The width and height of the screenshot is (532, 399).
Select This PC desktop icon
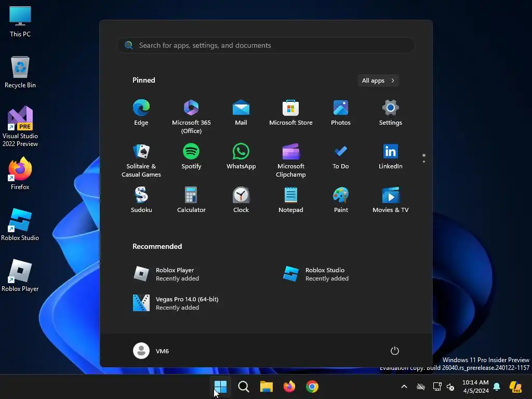tap(20, 21)
